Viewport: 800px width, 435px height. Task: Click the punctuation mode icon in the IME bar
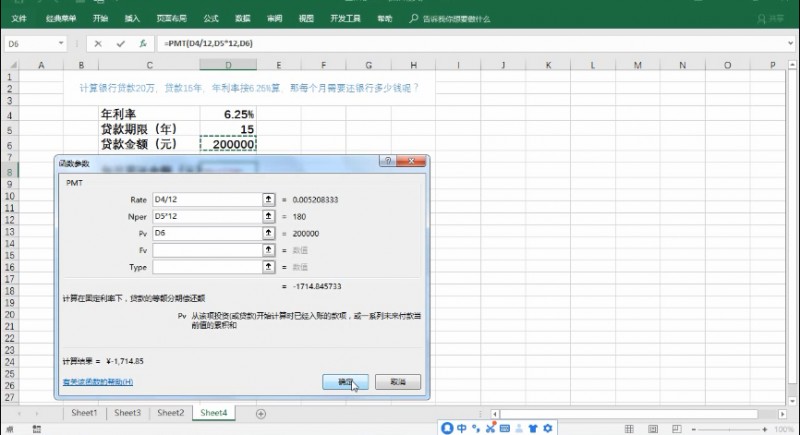tap(476, 428)
